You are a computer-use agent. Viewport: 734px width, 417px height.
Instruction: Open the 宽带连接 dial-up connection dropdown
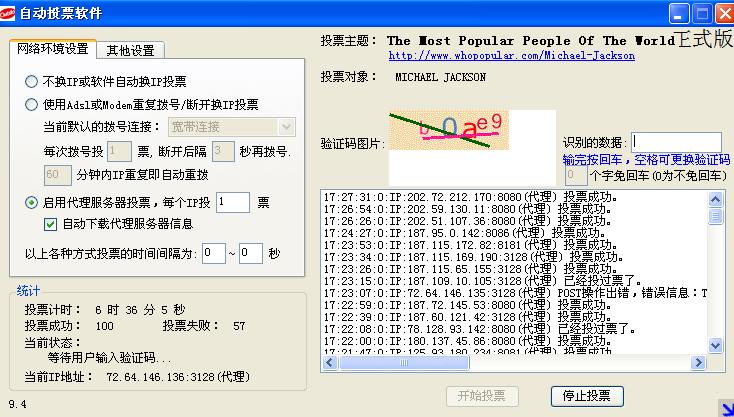click(286, 127)
